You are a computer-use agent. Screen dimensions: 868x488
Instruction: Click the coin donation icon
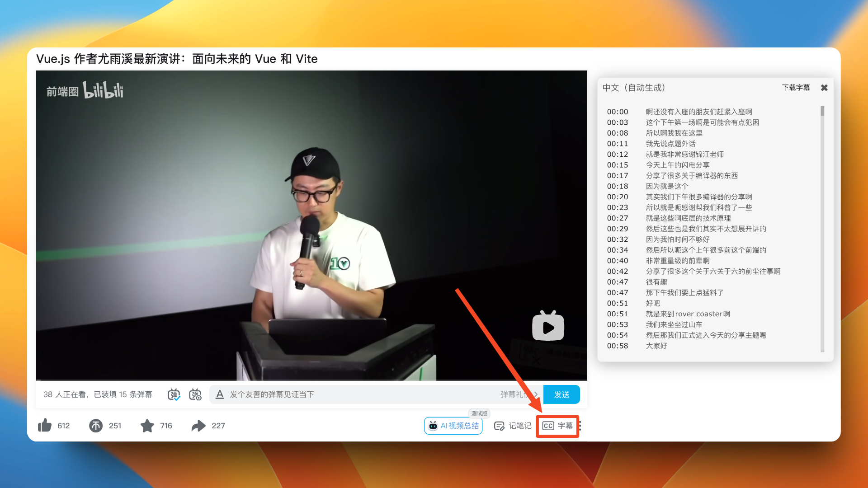(x=96, y=426)
